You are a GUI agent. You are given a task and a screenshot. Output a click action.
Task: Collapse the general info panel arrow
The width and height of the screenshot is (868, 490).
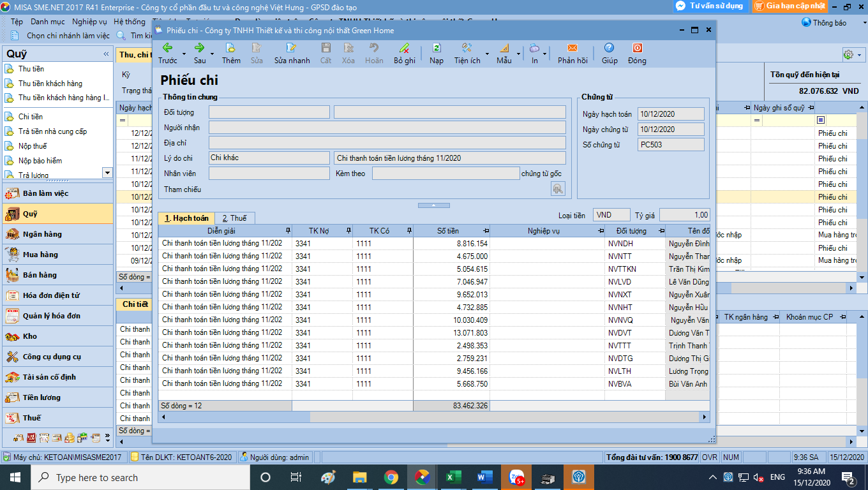[x=433, y=205]
